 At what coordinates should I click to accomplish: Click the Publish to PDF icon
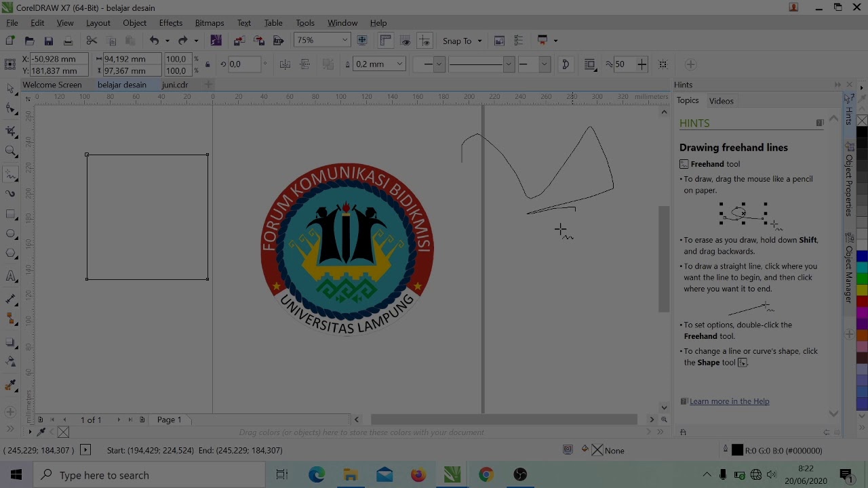point(278,41)
